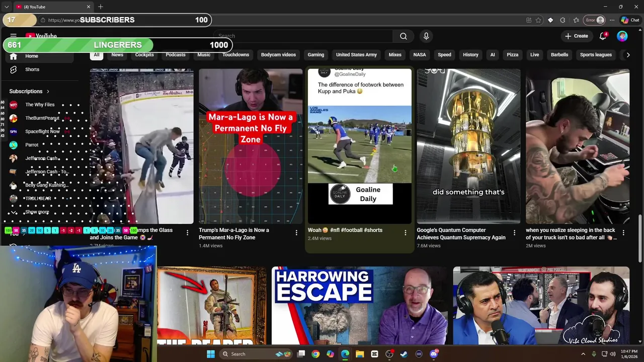Open options for the Woah #nfl short
This screenshot has width=644, height=362.
click(x=406, y=232)
